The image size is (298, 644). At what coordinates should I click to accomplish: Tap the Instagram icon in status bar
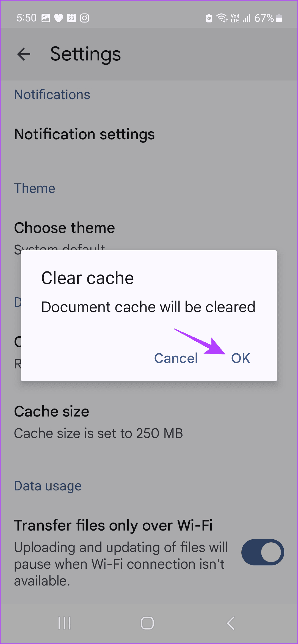pos(85,18)
